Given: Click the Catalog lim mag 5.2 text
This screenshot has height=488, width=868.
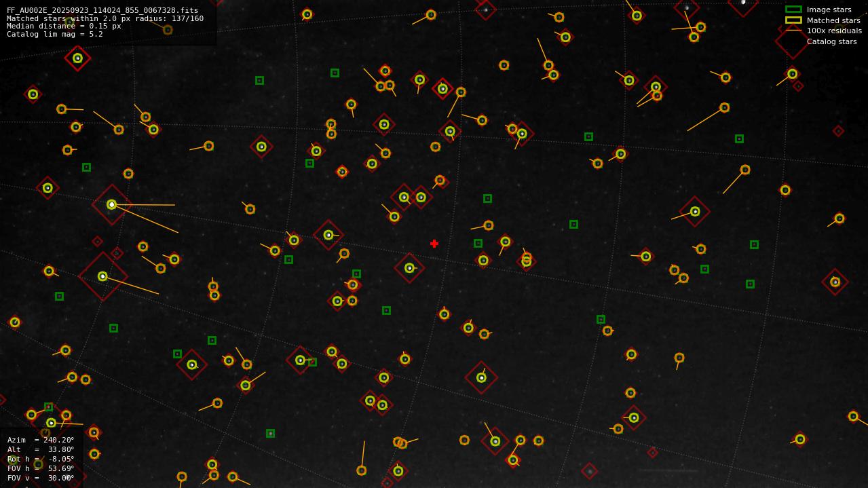Looking at the screenshot, I should (x=55, y=34).
